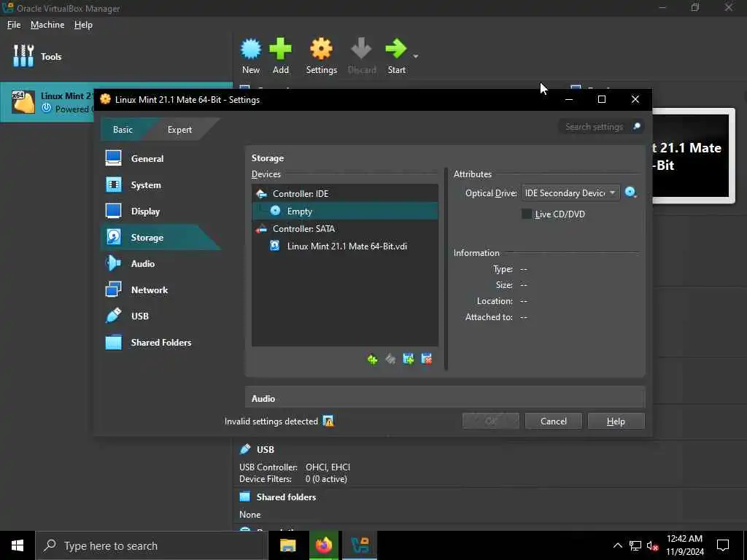Switch to the Expert settings tab

coord(179,130)
